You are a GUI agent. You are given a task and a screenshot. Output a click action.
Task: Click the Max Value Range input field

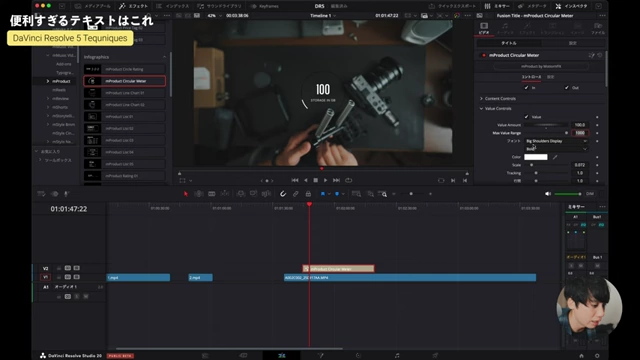[580, 133]
